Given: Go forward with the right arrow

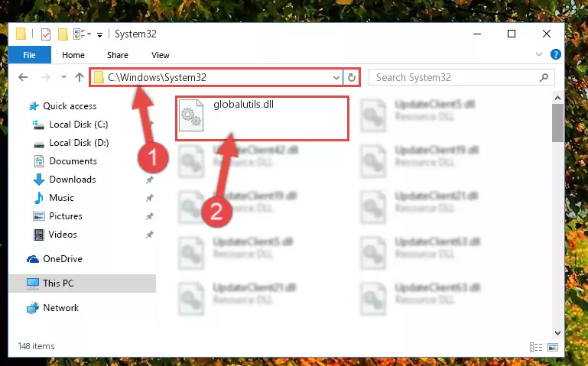Looking at the screenshot, I should (x=45, y=77).
